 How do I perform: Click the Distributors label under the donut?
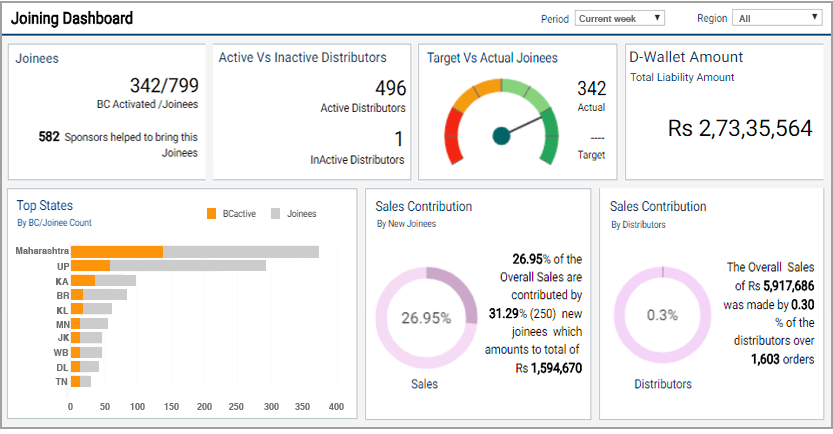663,384
